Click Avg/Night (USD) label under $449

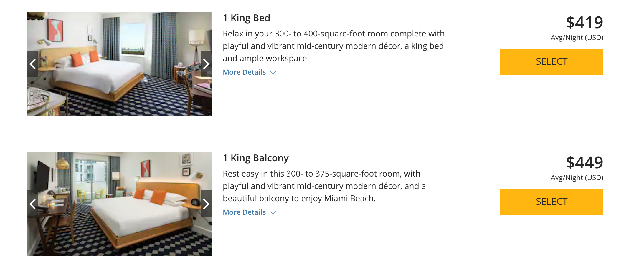coord(577,178)
